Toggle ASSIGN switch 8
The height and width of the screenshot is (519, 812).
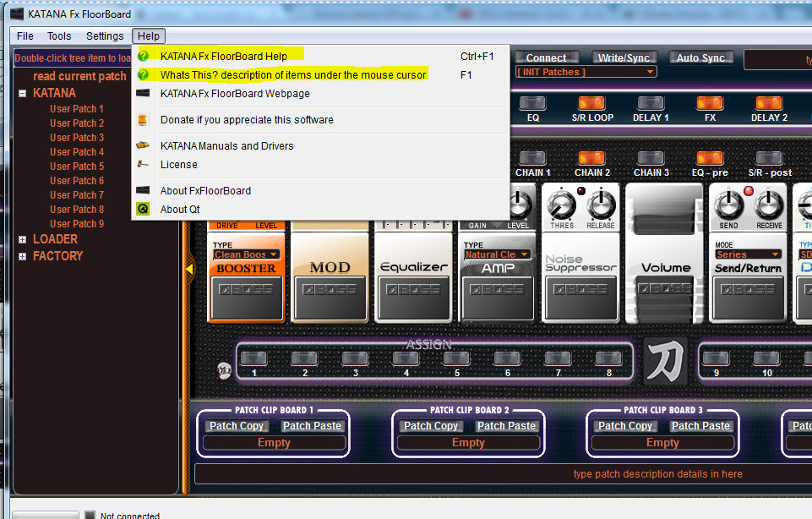pyautogui.click(x=608, y=358)
